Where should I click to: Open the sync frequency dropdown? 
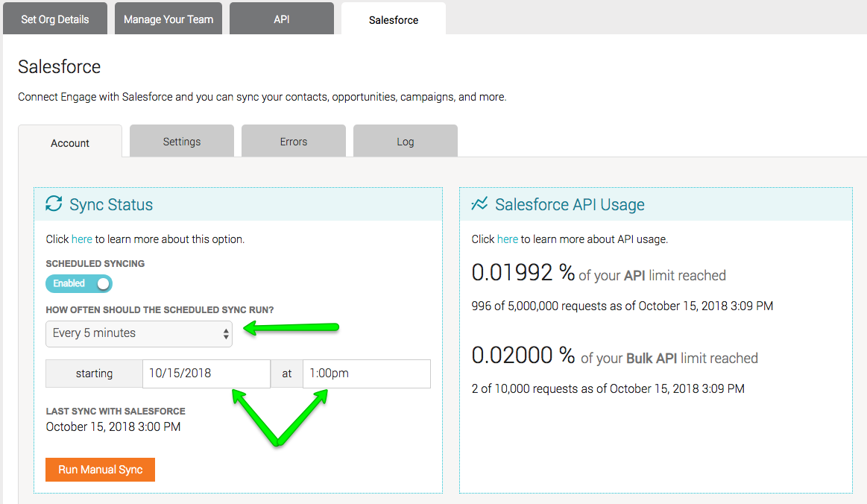tap(139, 333)
